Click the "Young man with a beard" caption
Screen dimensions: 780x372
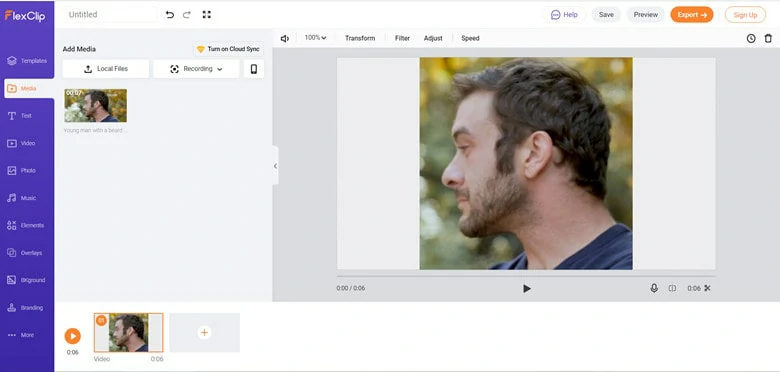pos(95,130)
